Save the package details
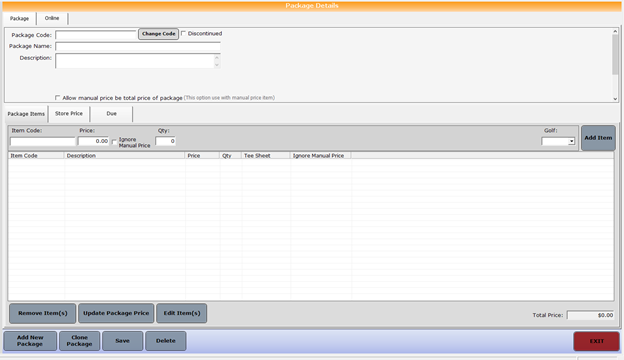 click(x=123, y=341)
